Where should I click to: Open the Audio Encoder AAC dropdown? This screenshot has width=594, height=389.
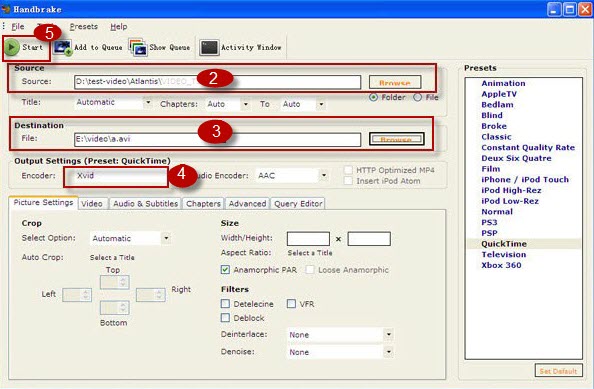[324, 175]
